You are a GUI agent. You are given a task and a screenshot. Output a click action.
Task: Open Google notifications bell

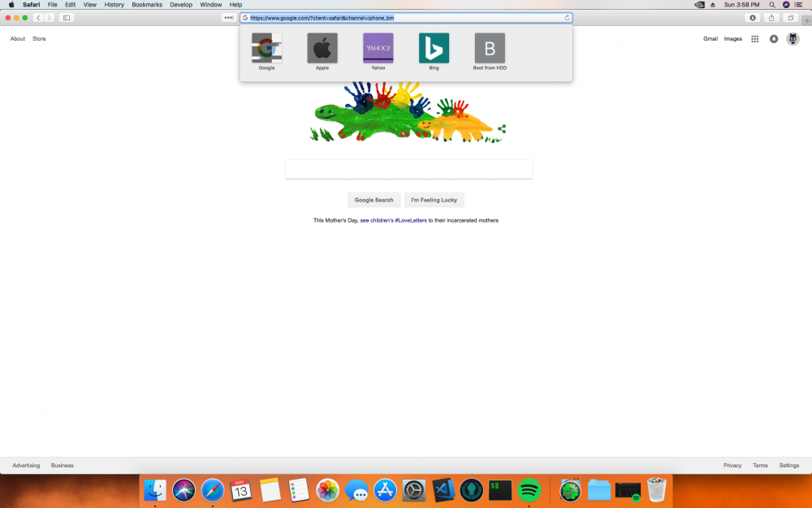(774, 39)
